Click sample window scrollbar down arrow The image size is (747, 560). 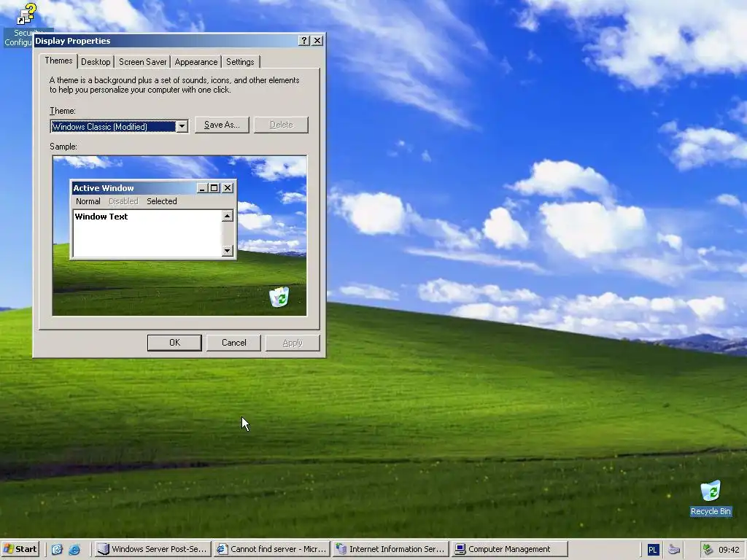228,251
